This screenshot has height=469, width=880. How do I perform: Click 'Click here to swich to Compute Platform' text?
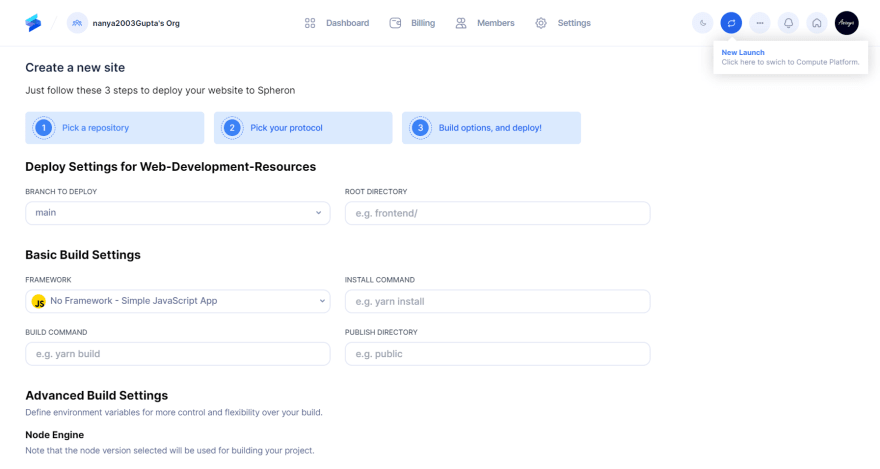[x=790, y=62]
